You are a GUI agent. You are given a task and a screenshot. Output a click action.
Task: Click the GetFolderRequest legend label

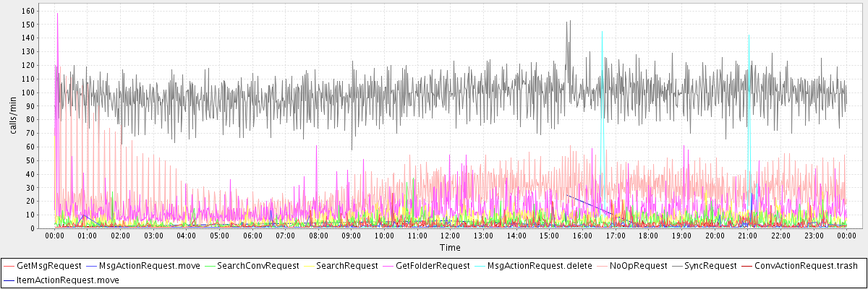[x=434, y=266]
